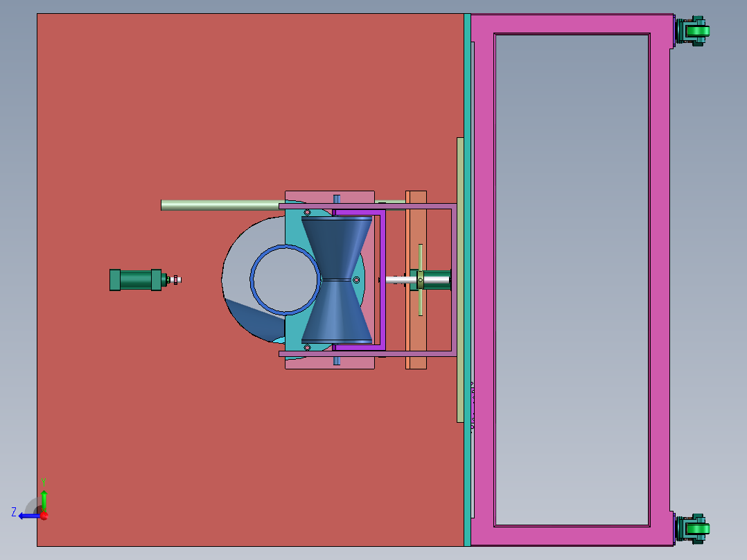This screenshot has width=747, height=560.
Task: Pick the blue hourglass-shaped roller
Action: click(x=337, y=280)
